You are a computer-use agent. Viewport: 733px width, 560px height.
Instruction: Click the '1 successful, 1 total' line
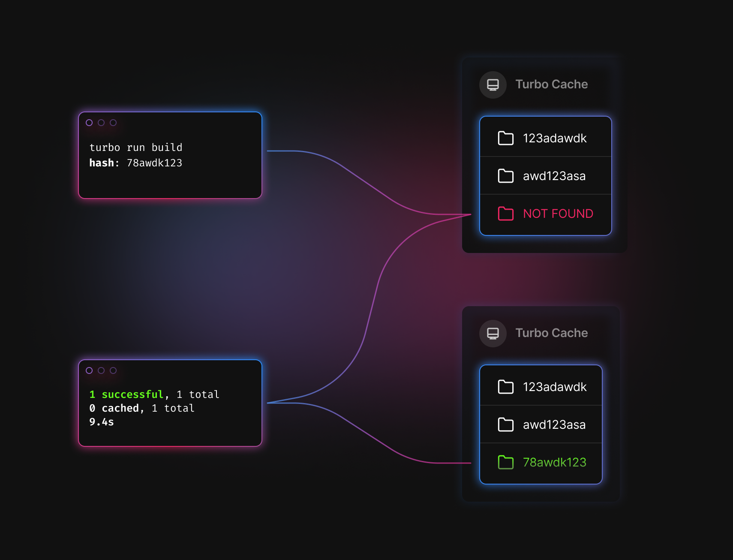pos(154,394)
